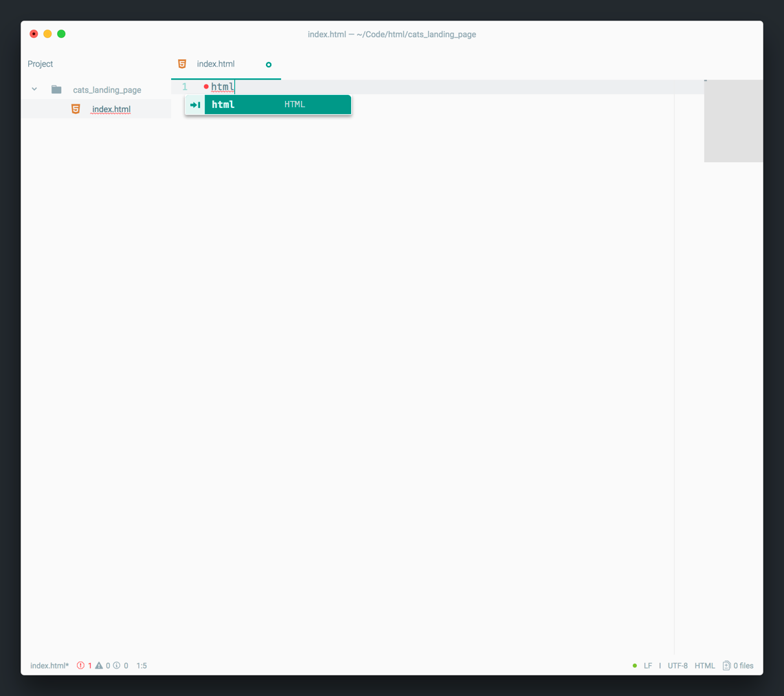Click the linter error count icon
784x696 pixels.
[x=80, y=666]
